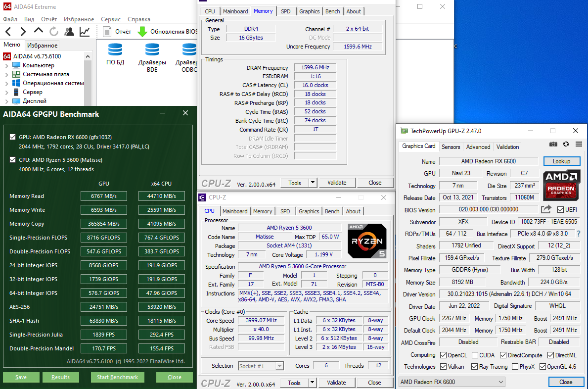The width and height of the screenshot is (588, 389).
Task: Go back with AIDA64 back arrow
Action: pos(8,32)
